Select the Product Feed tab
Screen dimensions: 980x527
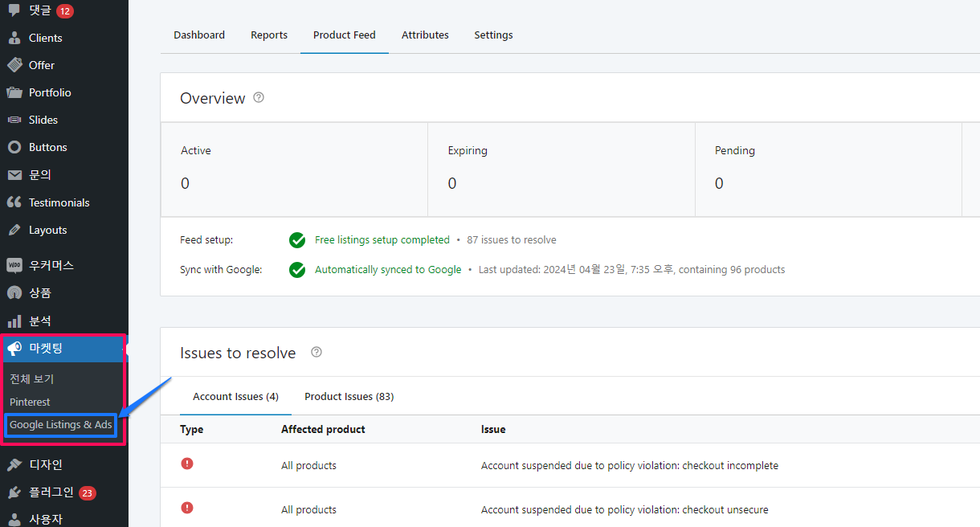pyautogui.click(x=345, y=35)
